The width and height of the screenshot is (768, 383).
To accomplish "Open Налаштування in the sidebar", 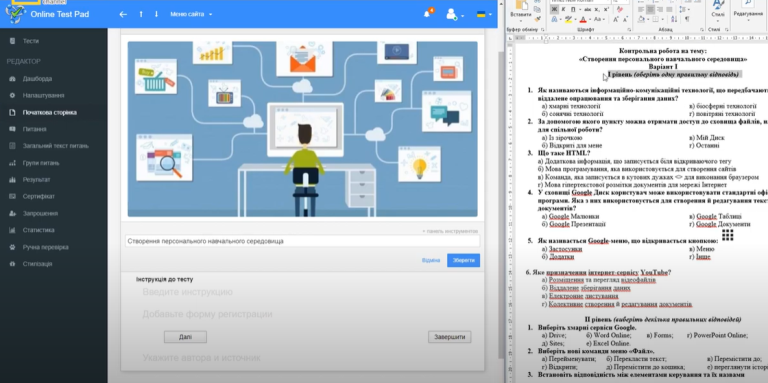I will tap(43, 96).
